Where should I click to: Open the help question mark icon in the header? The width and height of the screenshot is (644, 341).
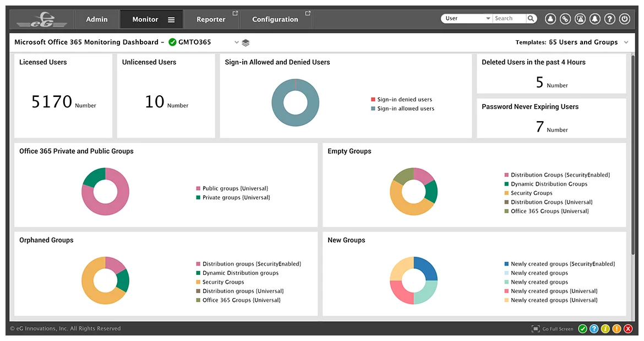[609, 19]
